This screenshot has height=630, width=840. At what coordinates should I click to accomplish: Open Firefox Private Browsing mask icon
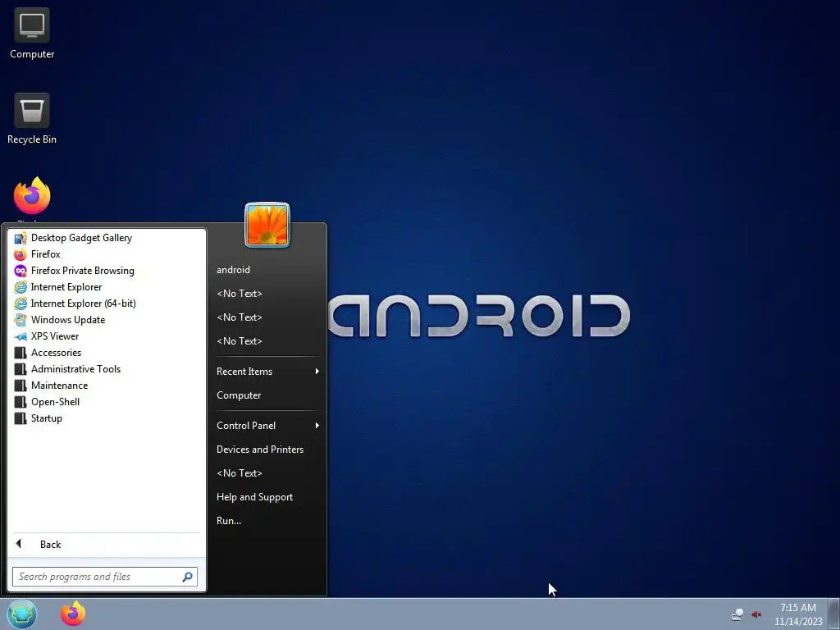click(x=21, y=271)
